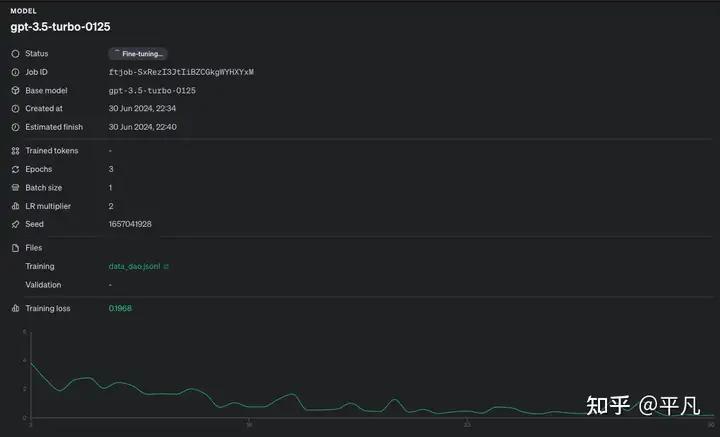Click the Created at value 30 Jun 2024, 22:34
The width and height of the screenshot is (720, 437).
[x=142, y=108]
